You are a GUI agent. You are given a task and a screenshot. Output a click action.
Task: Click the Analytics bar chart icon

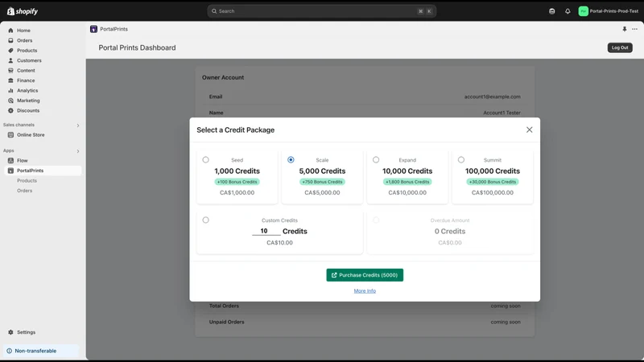10,90
